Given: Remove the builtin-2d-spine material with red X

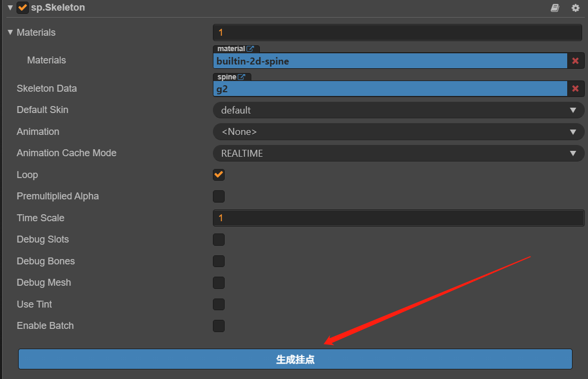Looking at the screenshot, I should coord(575,61).
